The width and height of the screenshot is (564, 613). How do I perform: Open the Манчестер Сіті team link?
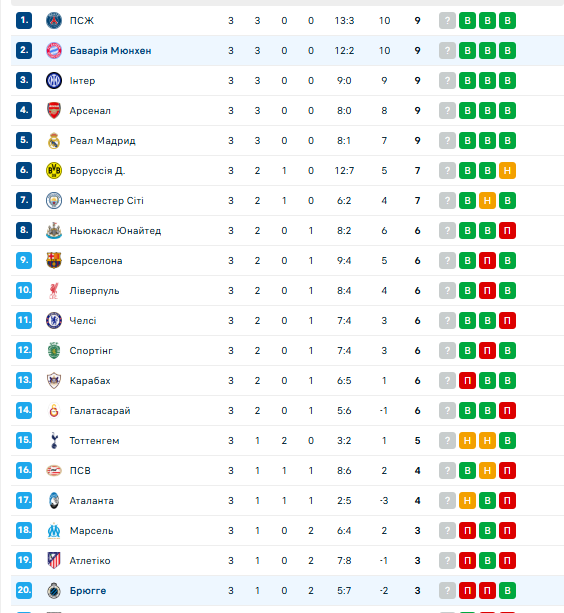tap(107, 201)
